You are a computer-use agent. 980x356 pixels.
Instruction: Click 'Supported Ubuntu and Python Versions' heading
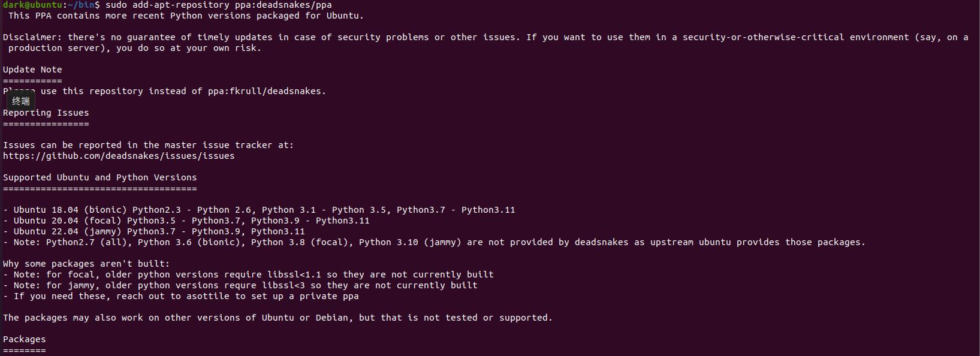100,177
